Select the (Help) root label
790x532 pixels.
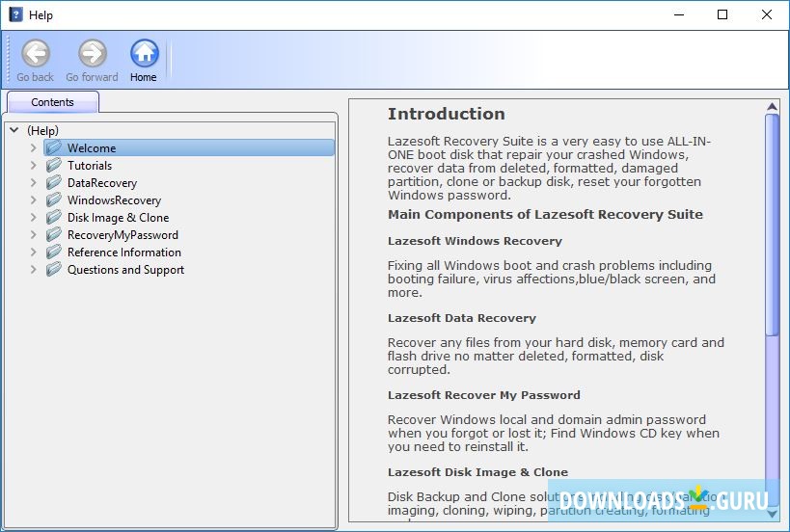point(42,131)
